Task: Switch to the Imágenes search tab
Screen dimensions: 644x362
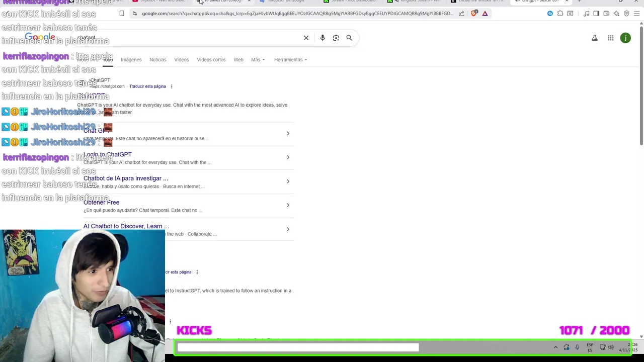Action: click(131, 60)
